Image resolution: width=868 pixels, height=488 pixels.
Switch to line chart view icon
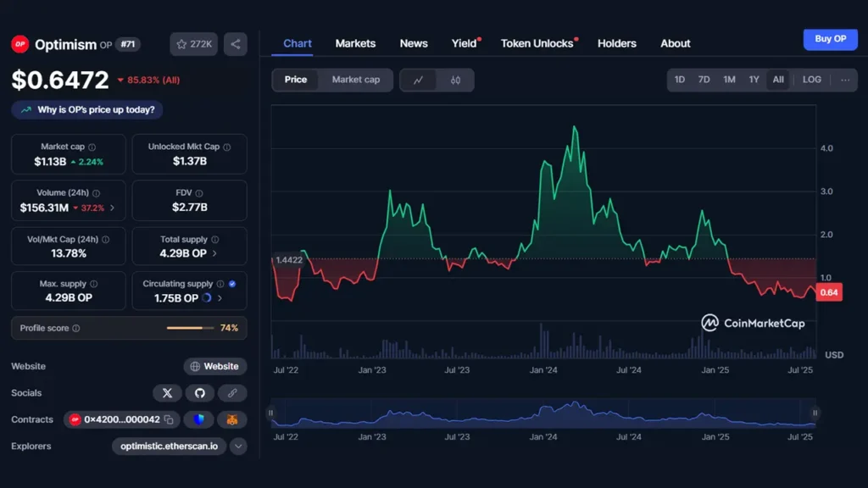pyautogui.click(x=418, y=80)
